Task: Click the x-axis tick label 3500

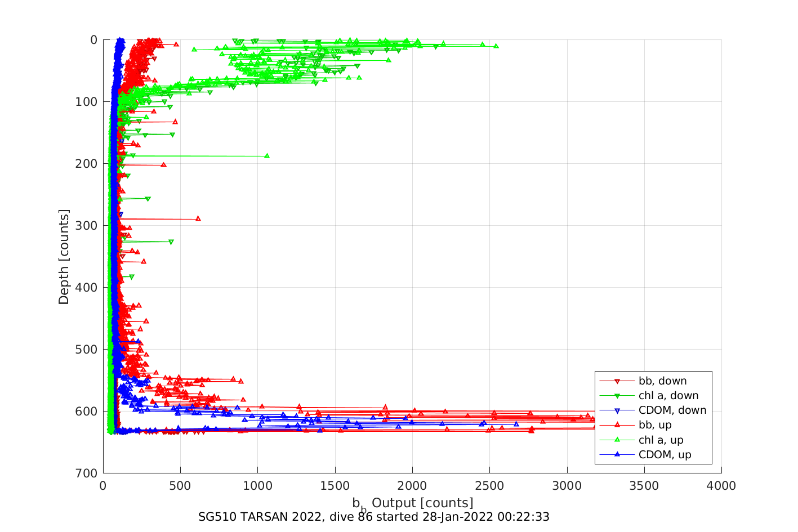Action: point(644,486)
